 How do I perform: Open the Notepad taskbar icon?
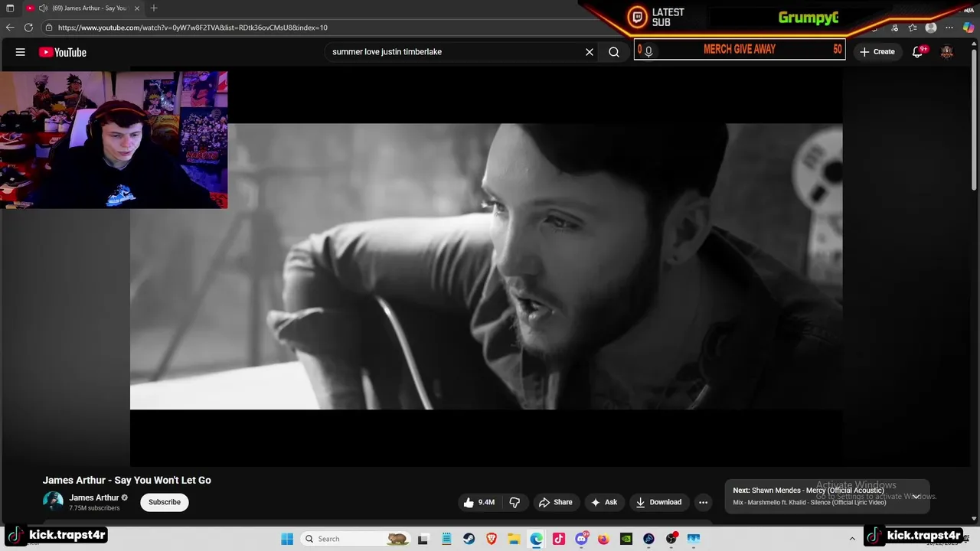click(x=446, y=539)
